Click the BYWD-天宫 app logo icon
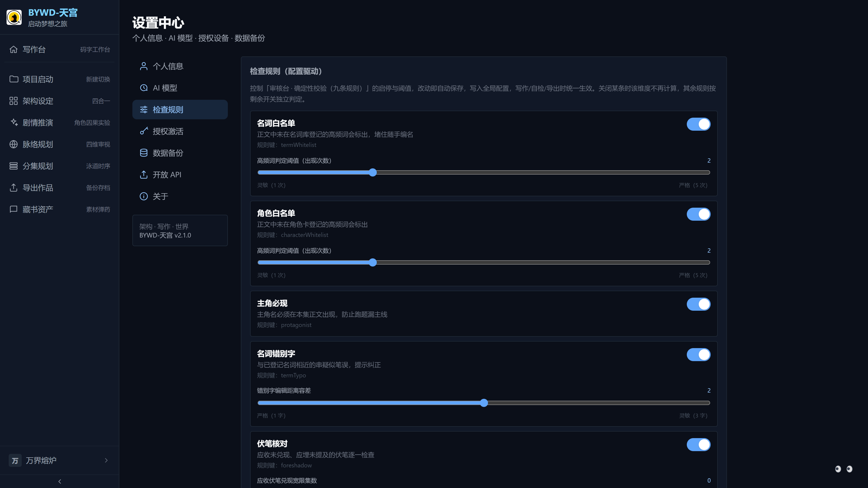Viewport: 868px width, 488px height. 14,17
